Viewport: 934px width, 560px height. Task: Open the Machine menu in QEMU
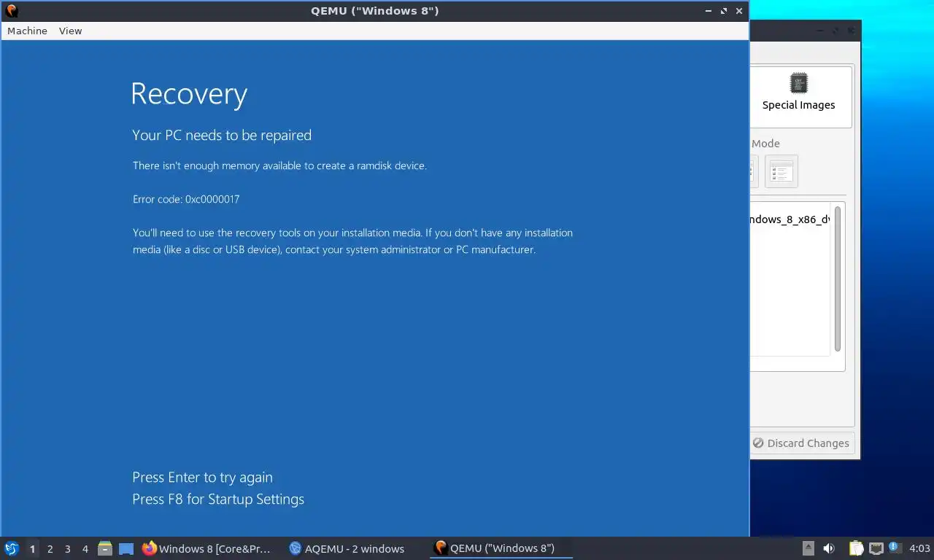[x=27, y=31]
